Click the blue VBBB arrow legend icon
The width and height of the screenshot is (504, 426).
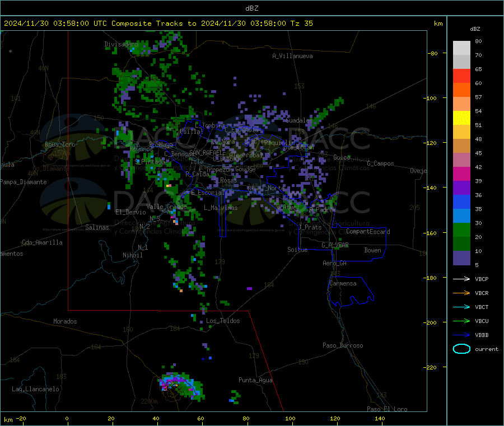[x=461, y=335]
